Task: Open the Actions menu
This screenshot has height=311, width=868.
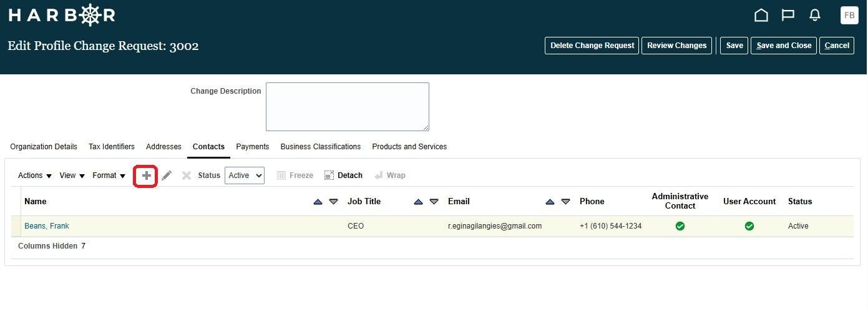Action: [35, 175]
